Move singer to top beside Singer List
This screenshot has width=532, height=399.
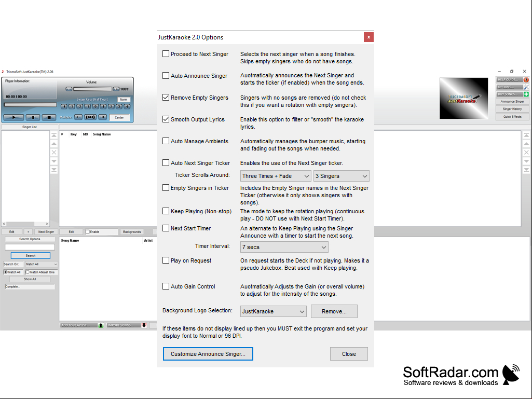tap(54, 135)
